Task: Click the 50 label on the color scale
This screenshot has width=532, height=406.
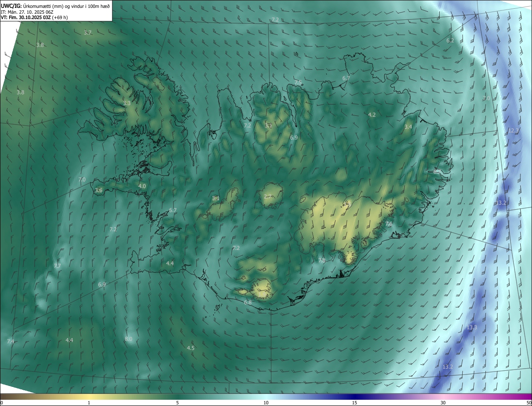Action: pyautogui.click(x=529, y=403)
